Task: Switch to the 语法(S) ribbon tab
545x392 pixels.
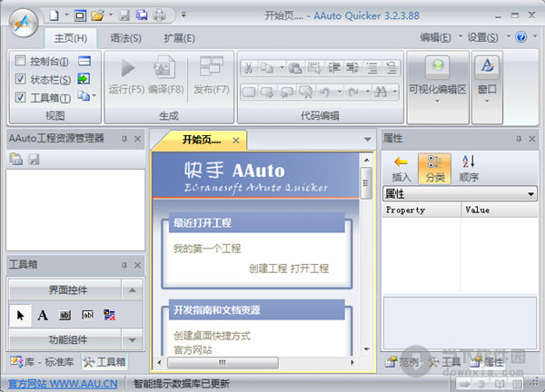Action: click(x=126, y=38)
